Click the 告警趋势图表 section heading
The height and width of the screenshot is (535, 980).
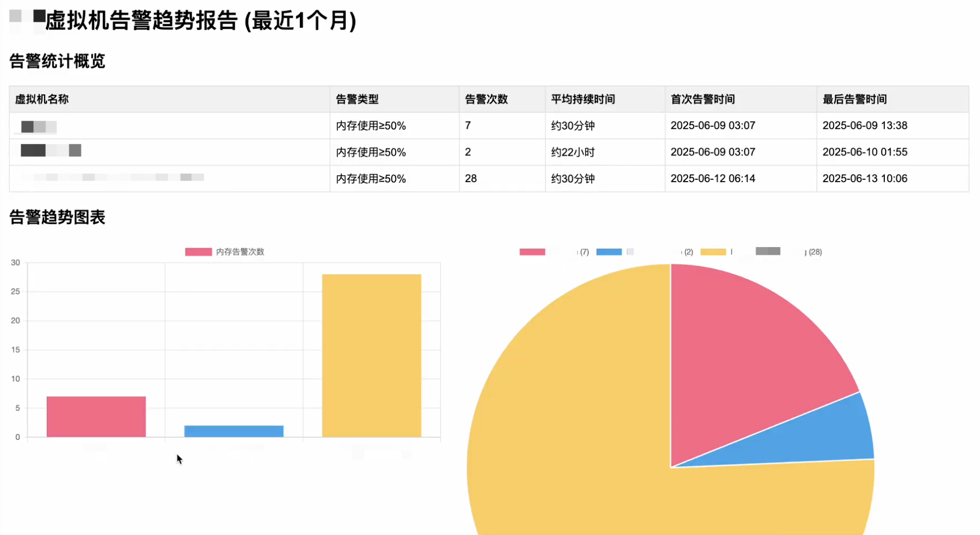[x=57, y=217]
